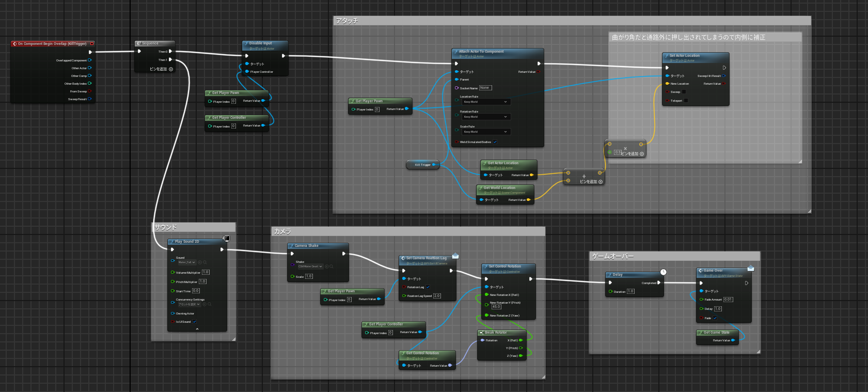
Task: Click the red delegate pin on On Component Begin Overlap
Action: click(x=92, y=43)
